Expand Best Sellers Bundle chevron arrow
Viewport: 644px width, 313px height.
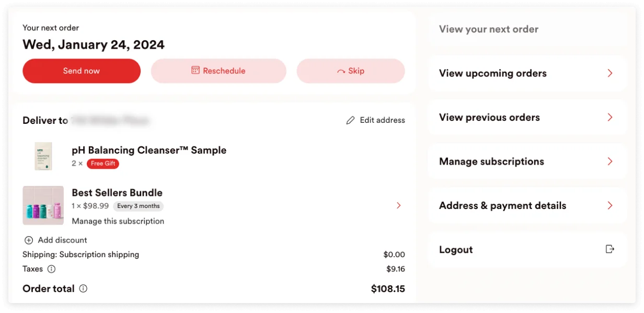tap(399, 205)
